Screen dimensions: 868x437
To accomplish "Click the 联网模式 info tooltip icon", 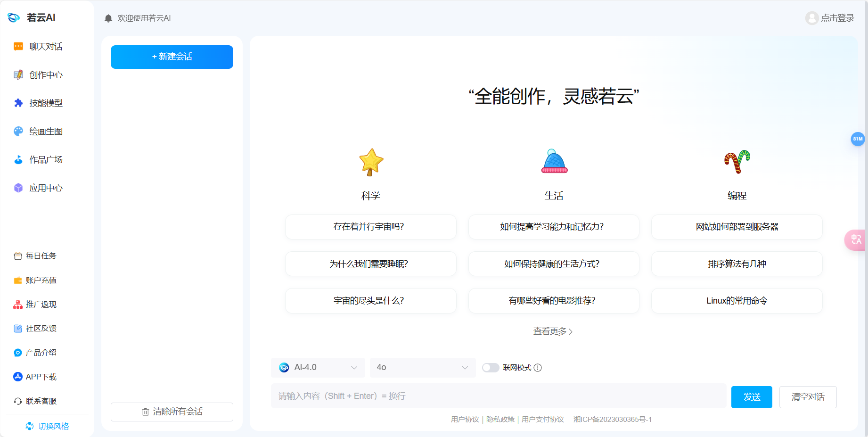I will tap(538, 368).
